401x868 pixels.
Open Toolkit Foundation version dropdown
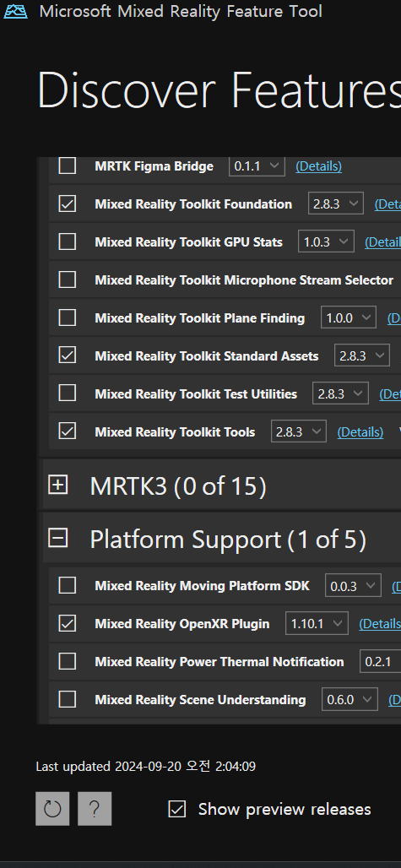tap(336, 203)
